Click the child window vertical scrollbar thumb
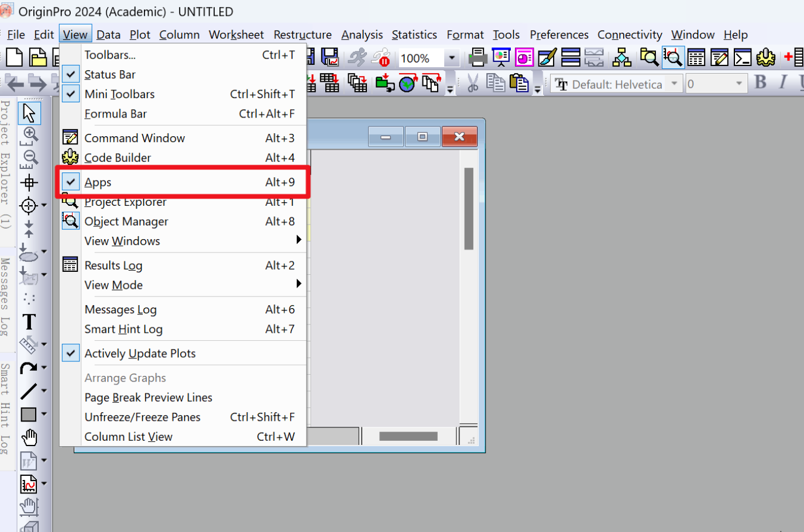The image size is (804, 532). pyautogui.click(x=469, y=209)
